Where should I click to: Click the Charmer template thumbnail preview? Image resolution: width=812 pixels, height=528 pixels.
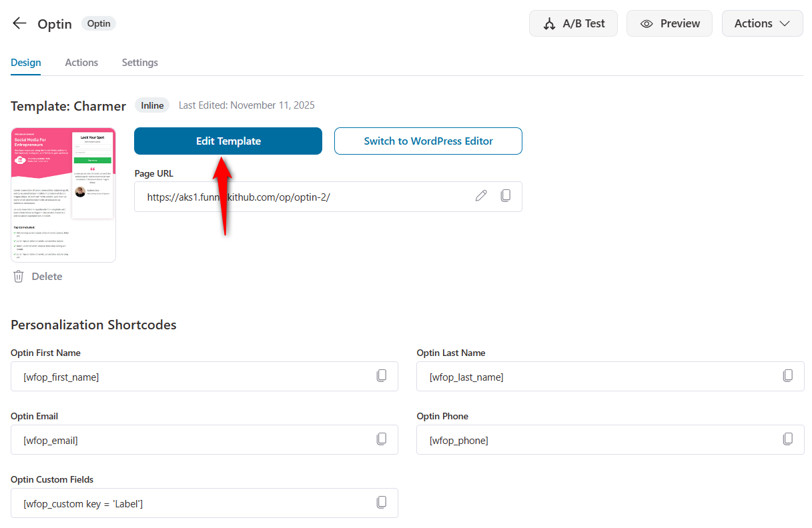coord(63,194)
